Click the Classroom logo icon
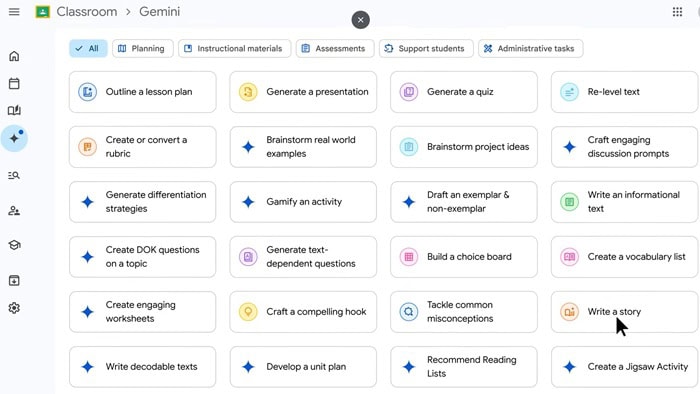Viewport: 700px width, 394px height. 42,12
